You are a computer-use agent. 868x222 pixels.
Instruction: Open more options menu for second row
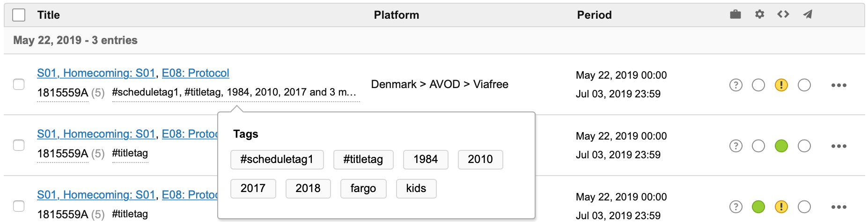(839, 146)
